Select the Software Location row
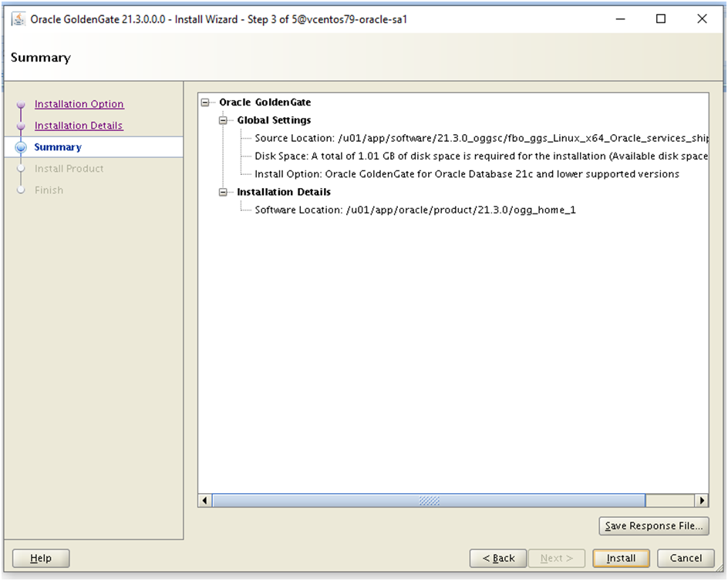The width and height of the screenshot is (728, 581). click(415, 210)
